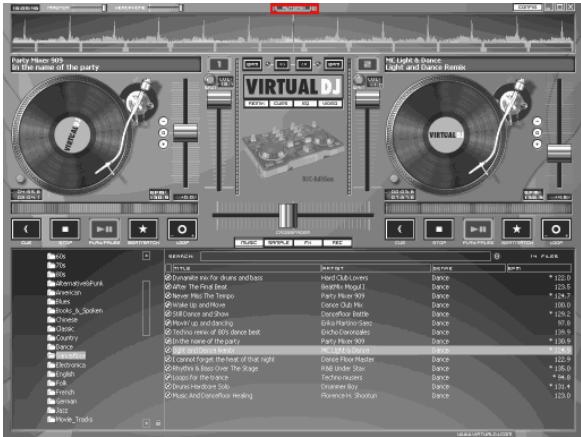Sort songs by BPM column header

tap(539, 268)
